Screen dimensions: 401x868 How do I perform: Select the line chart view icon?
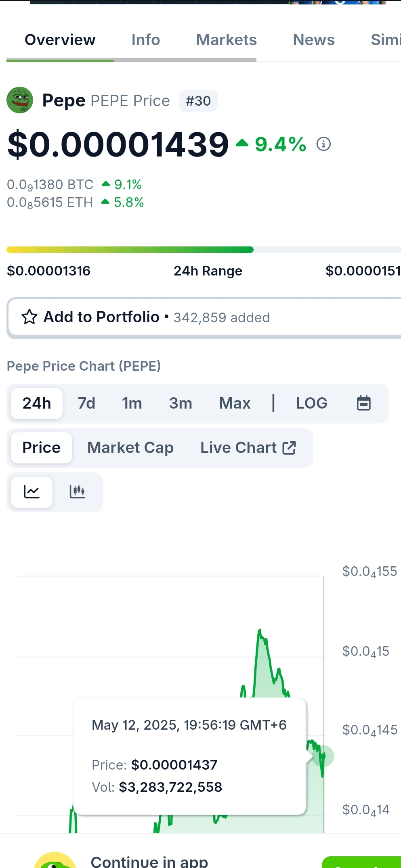click(x=31, y=492)
